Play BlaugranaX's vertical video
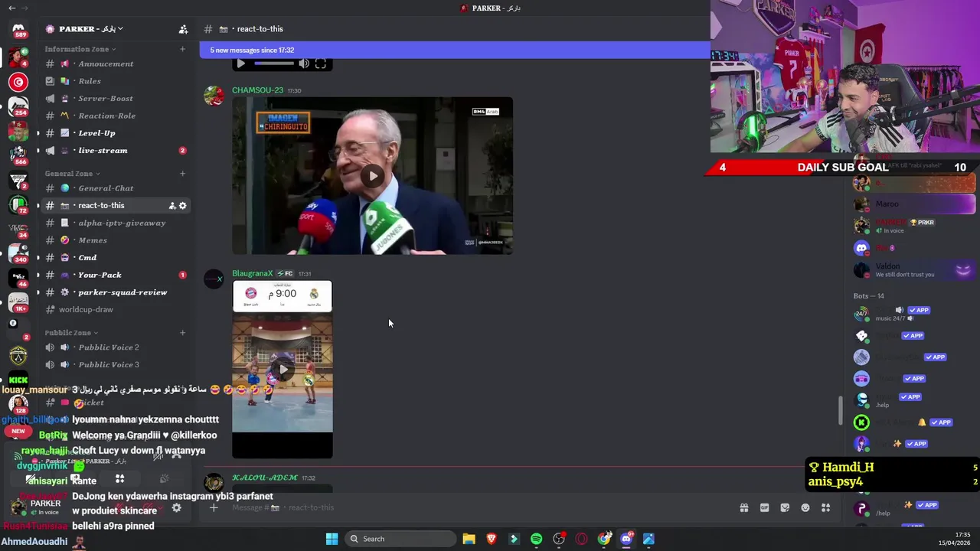The image size is (980, 551). point(283,370)
